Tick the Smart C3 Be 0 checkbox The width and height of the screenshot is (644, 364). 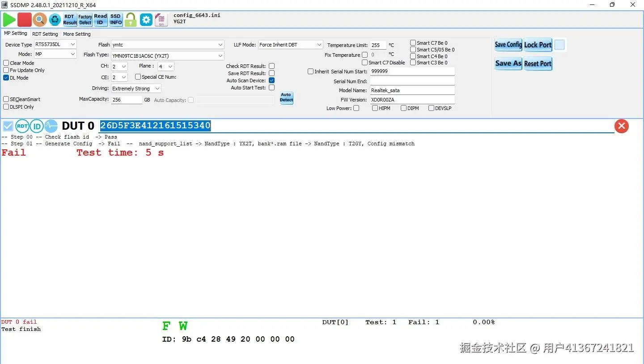tap(413, 63)
